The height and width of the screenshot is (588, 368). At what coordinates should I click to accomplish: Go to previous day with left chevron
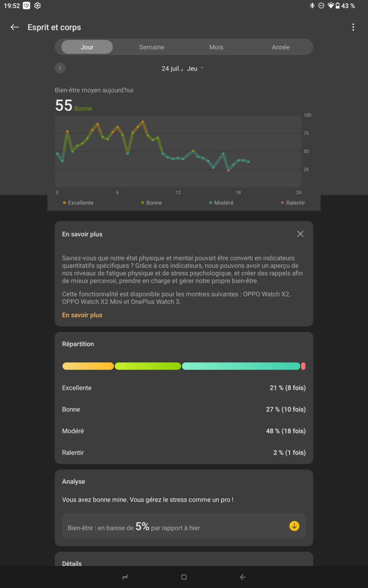(x=60, y=68)
